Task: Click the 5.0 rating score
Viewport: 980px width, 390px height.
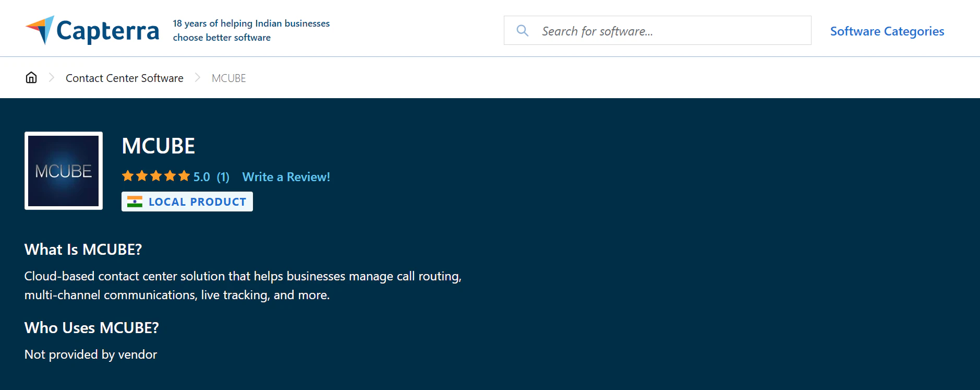Action: coord(201,177)
